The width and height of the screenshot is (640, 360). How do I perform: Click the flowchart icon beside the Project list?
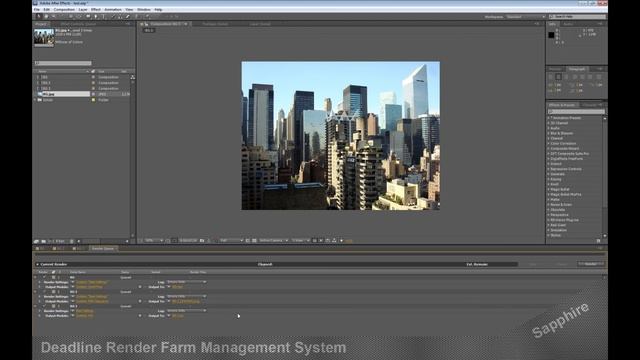coord(133,77)
